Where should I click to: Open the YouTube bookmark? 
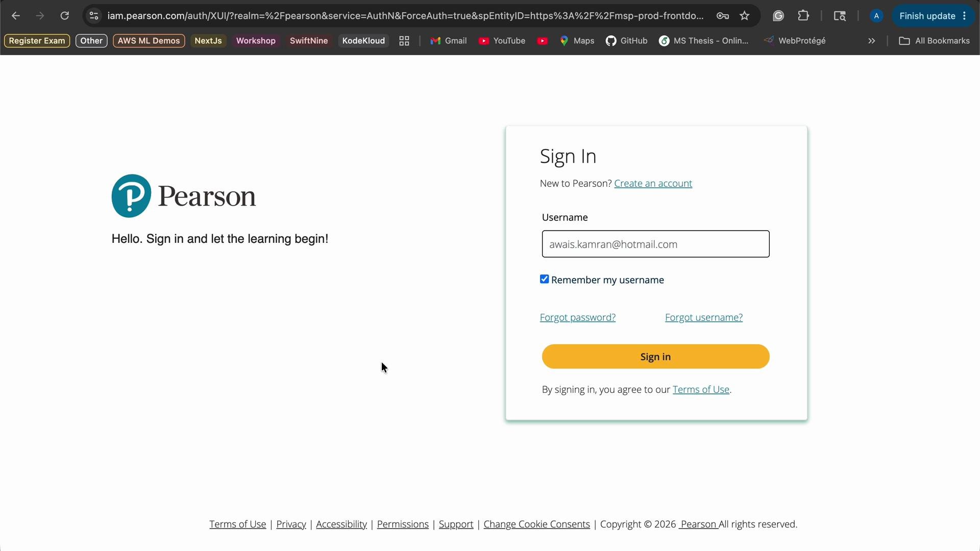click(502, 41)
